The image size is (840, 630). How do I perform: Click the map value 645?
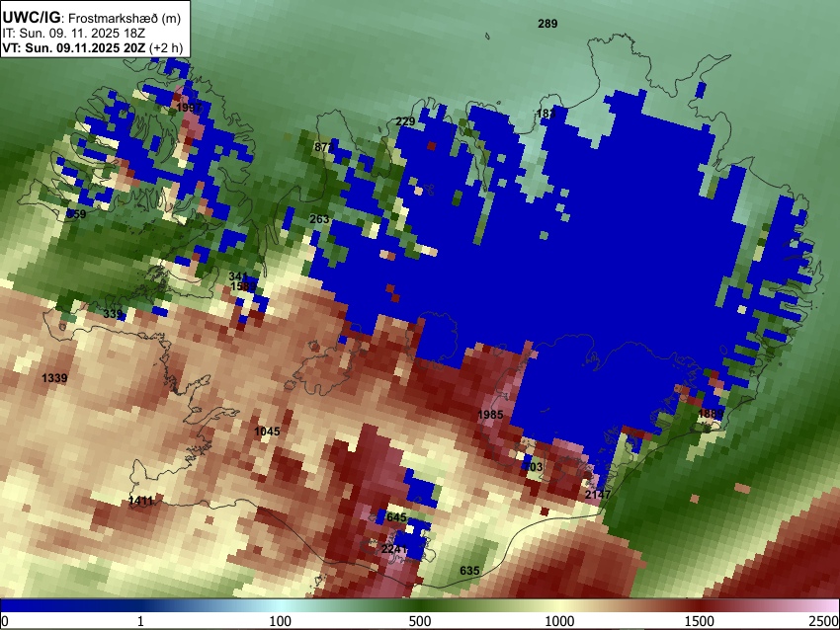396,517
